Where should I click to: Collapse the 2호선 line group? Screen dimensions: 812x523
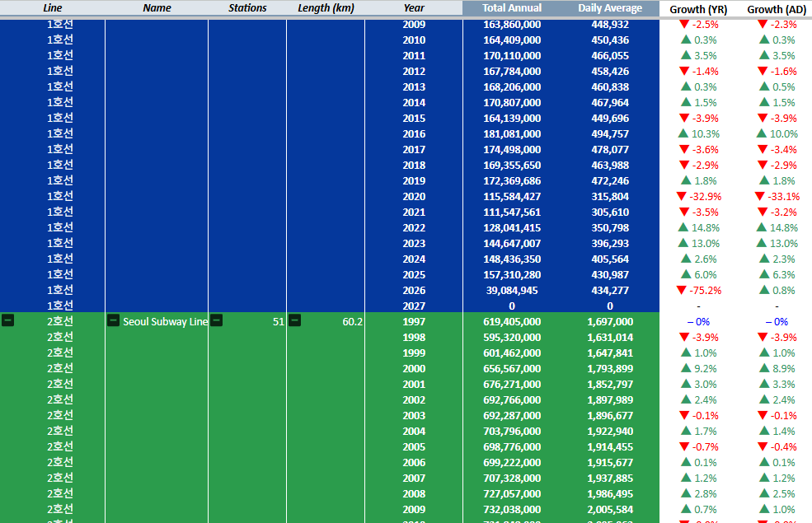[x=7, y=320]
